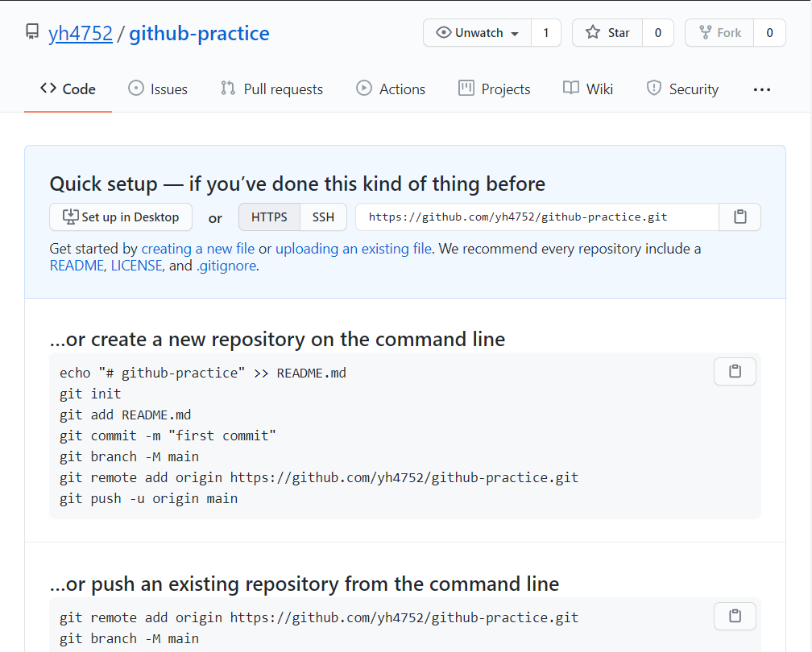The image size is (812, 652).
Task: Click the Pull requests merge icon
Action: (x=228, y=89)
